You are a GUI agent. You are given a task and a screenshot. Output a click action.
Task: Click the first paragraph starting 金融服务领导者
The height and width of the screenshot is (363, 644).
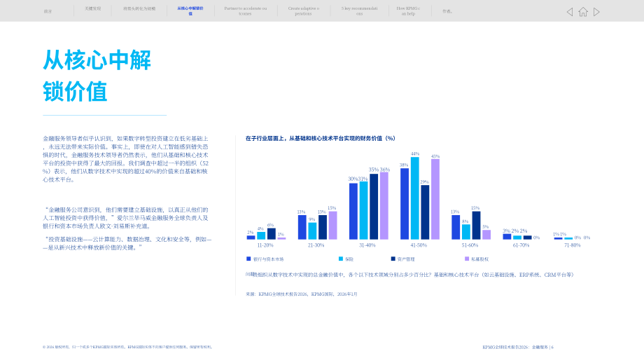pos(126,159)
